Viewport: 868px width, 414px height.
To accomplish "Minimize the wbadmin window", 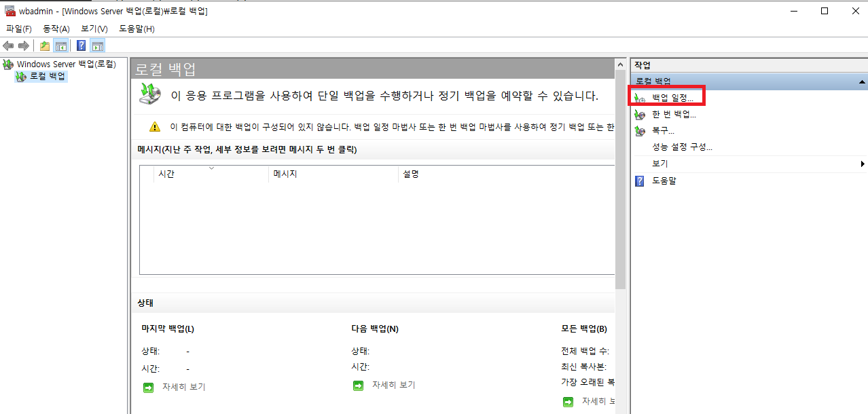I will point(793,10).
